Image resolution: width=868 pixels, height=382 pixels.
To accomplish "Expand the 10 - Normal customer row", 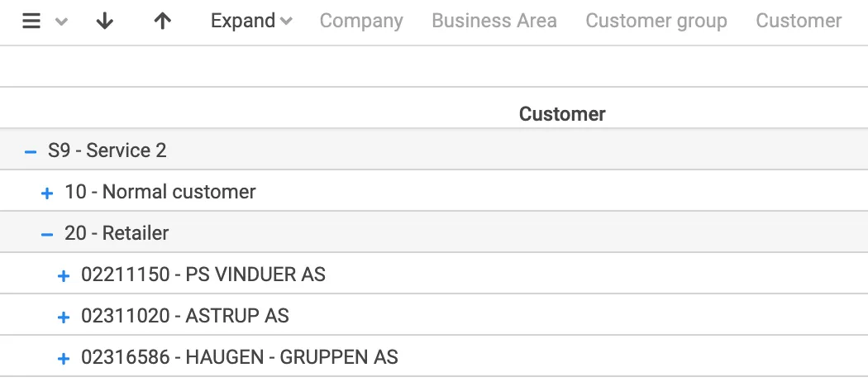I will click(x=47, y=193).
